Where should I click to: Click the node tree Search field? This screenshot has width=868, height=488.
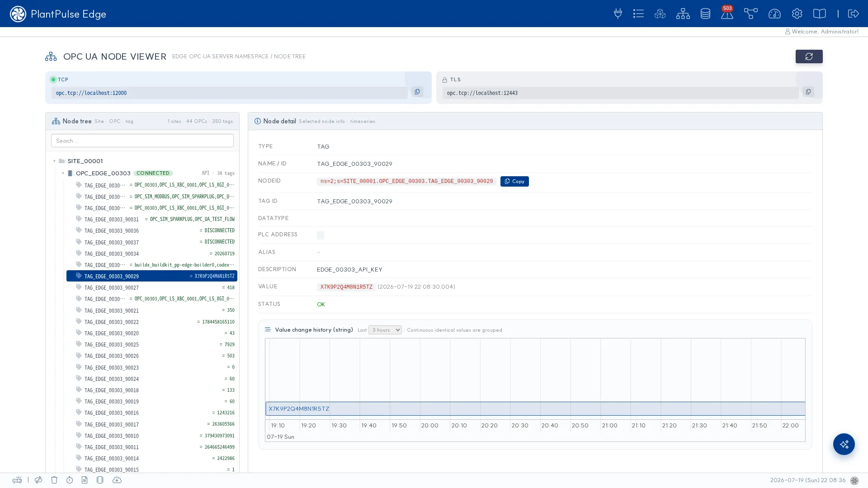(142, 141)
